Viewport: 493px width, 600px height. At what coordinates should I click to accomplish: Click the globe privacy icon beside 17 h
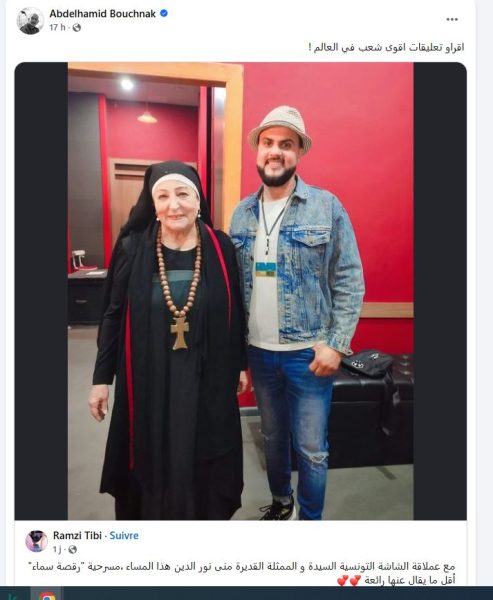[x=77, y=28]
